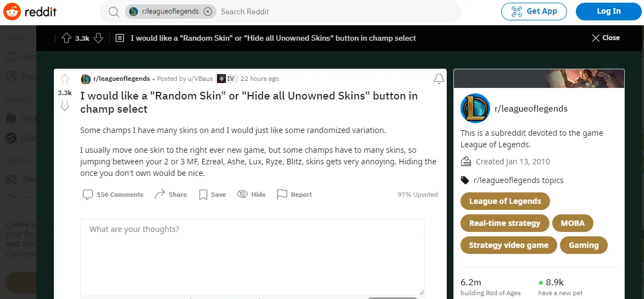Downvote using the arrow in the black header bar
Image resolution: width=644 pixels, height=299 pixels.
(x=98, y=38)
